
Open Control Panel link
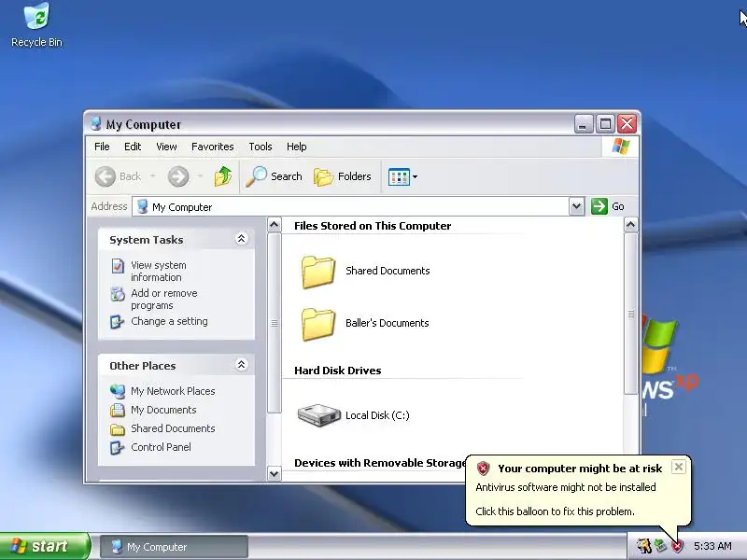point(161,448)
